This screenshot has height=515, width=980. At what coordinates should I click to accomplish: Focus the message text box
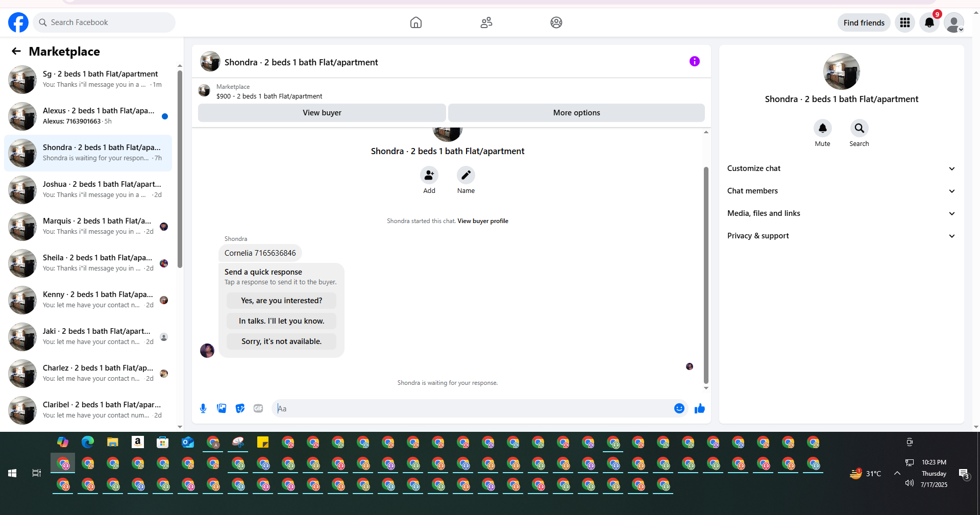(x=473, y=408)
